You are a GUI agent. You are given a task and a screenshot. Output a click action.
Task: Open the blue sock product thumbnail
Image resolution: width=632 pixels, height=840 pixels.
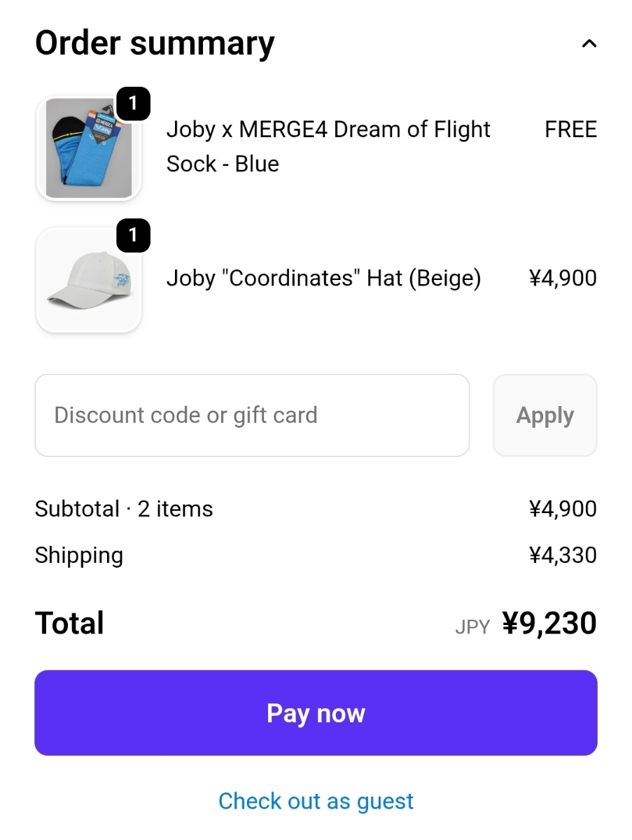(x=88, y=148)
